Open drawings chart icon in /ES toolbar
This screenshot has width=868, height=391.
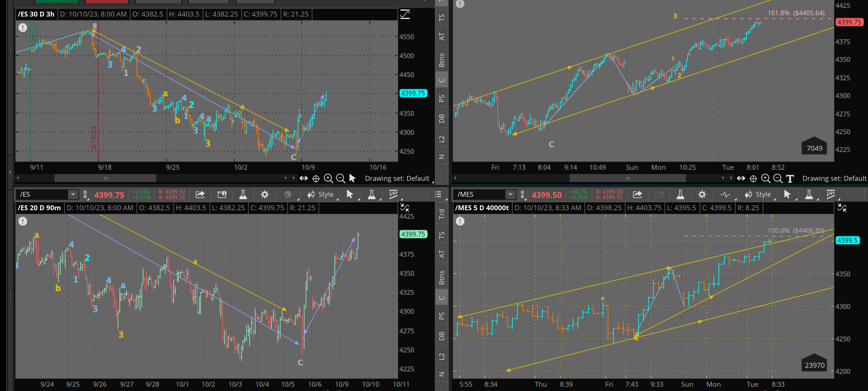pyautogui.click(x=393, y=194)
